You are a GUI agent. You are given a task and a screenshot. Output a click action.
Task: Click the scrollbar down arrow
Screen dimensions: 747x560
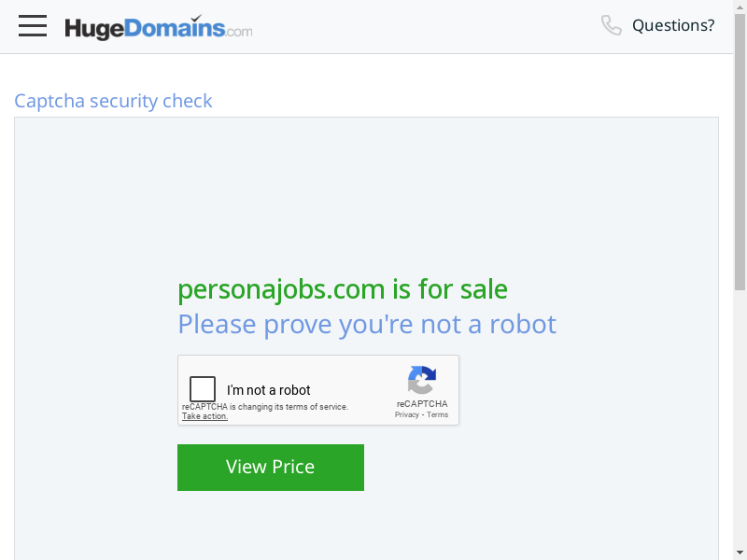point(740,553)
